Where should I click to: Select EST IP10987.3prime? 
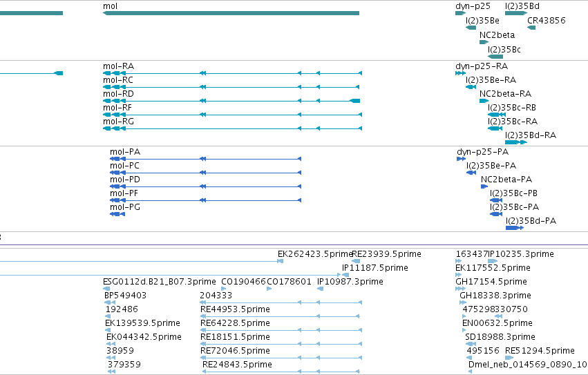pos(320,289)
